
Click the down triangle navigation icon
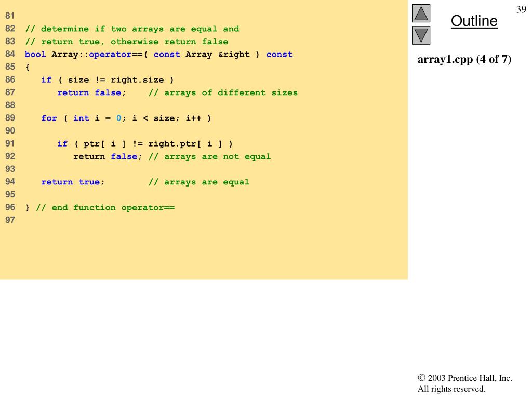pos(421,36)
